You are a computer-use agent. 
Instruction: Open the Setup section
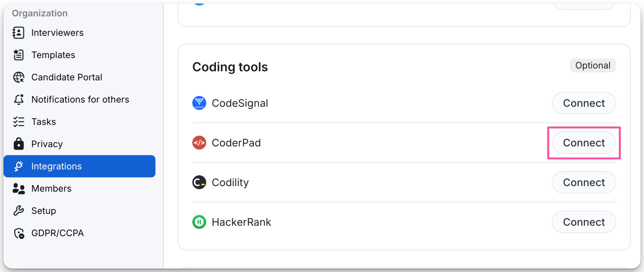43,211
